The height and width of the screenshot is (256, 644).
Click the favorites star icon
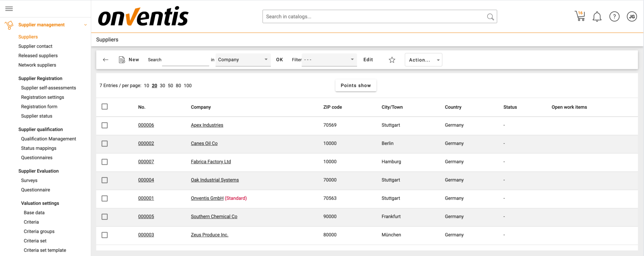(x=392, y=60)
